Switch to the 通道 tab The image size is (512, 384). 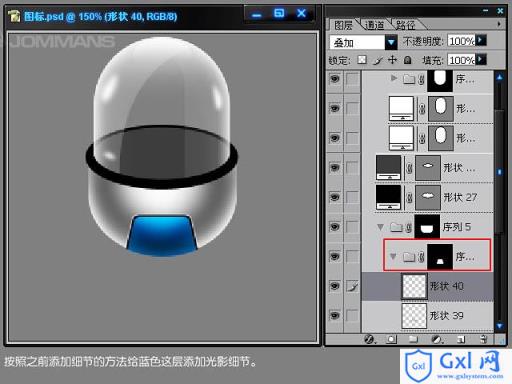(x=374, y=25)
